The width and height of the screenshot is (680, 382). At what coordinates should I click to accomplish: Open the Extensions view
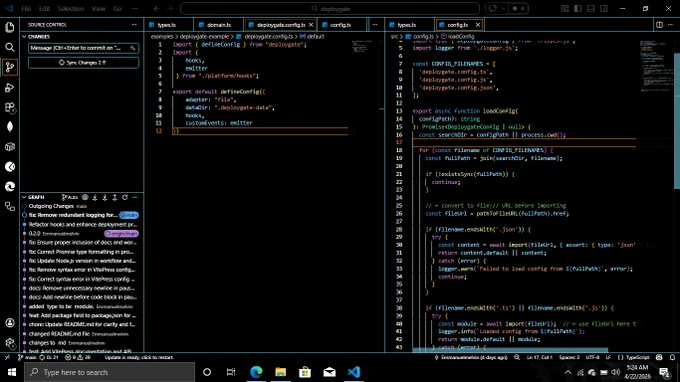pos(10,108)
